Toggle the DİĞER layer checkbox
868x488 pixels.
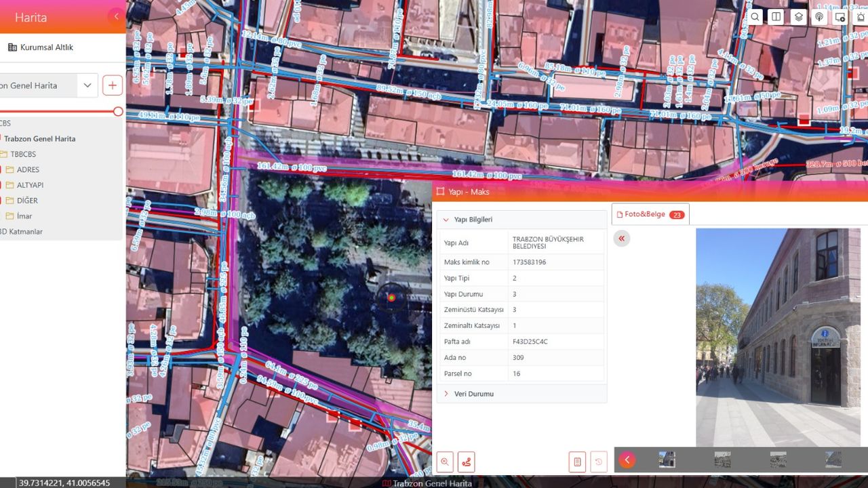[x=1, y=201]
